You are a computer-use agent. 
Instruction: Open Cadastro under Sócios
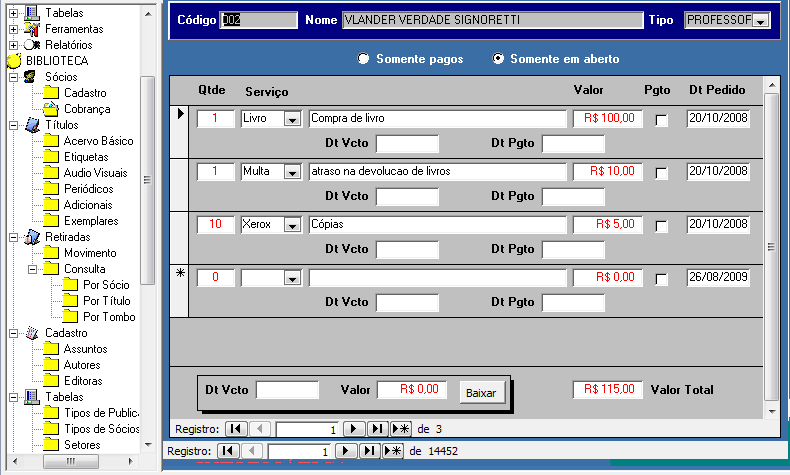(85, 93)
